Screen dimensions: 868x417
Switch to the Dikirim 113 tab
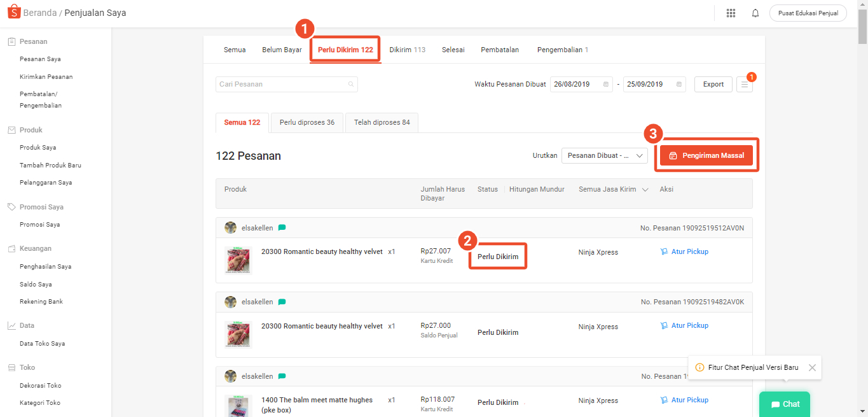tap(407, 50)
